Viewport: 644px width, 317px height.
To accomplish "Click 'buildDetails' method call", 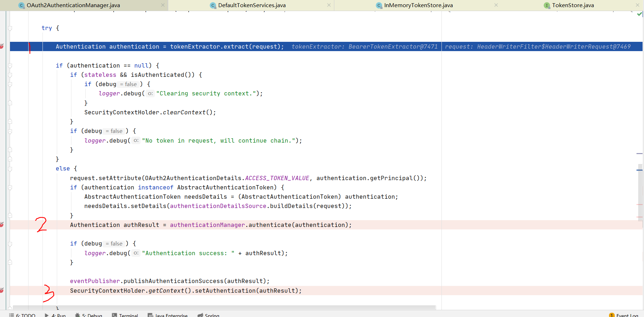I will [x=291, y=206].
